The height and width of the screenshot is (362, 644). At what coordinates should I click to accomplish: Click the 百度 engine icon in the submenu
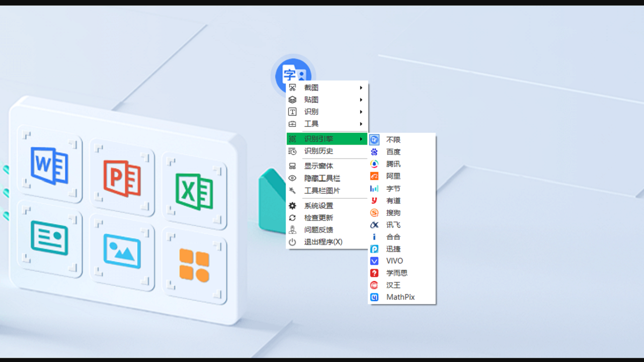393,151
